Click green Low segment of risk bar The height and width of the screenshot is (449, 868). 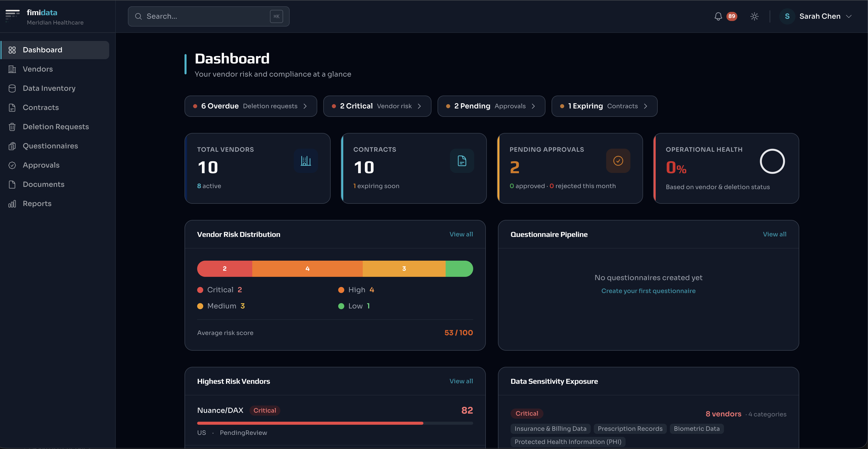click(459, 269)
